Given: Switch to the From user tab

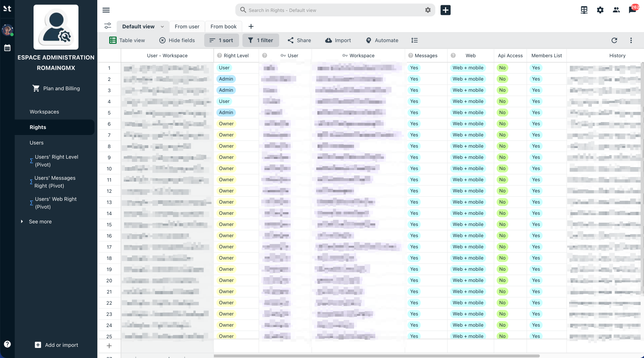Looking at the screenshot, I should click(187, 26).
